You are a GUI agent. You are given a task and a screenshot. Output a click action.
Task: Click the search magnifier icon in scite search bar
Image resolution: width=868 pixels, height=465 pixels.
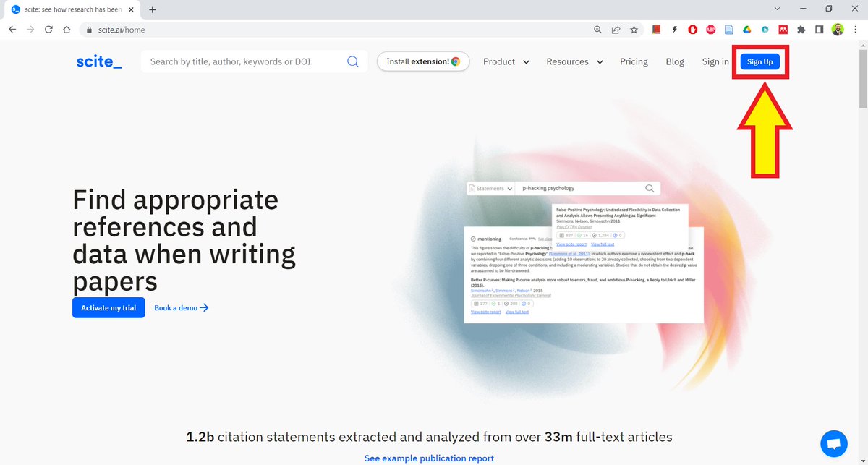(353, 61)
